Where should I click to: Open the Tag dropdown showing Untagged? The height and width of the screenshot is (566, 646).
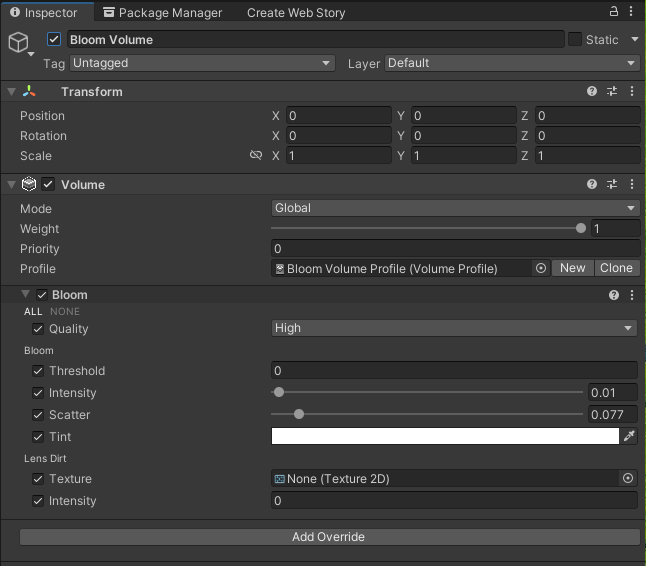coord(201,63)
